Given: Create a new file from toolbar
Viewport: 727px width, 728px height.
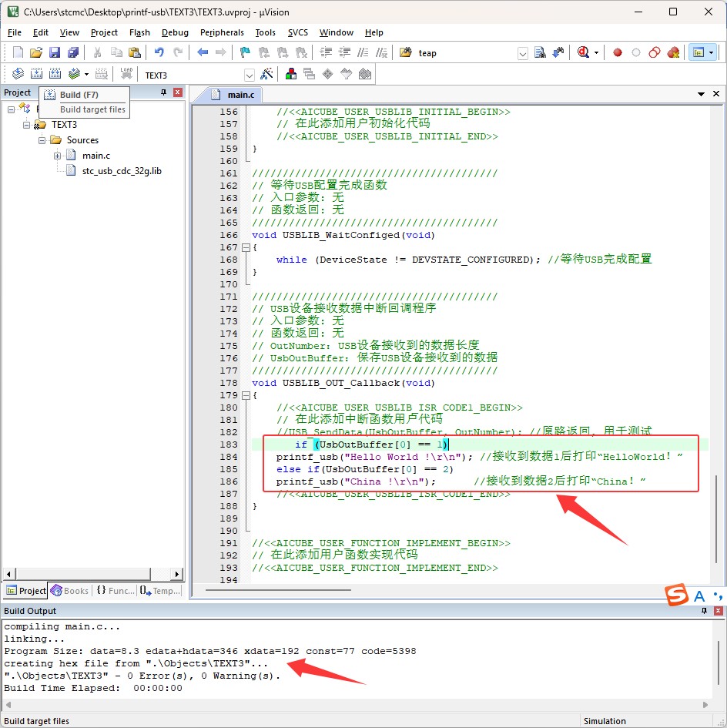Looking at the screenshot, I should pos(18,52).
